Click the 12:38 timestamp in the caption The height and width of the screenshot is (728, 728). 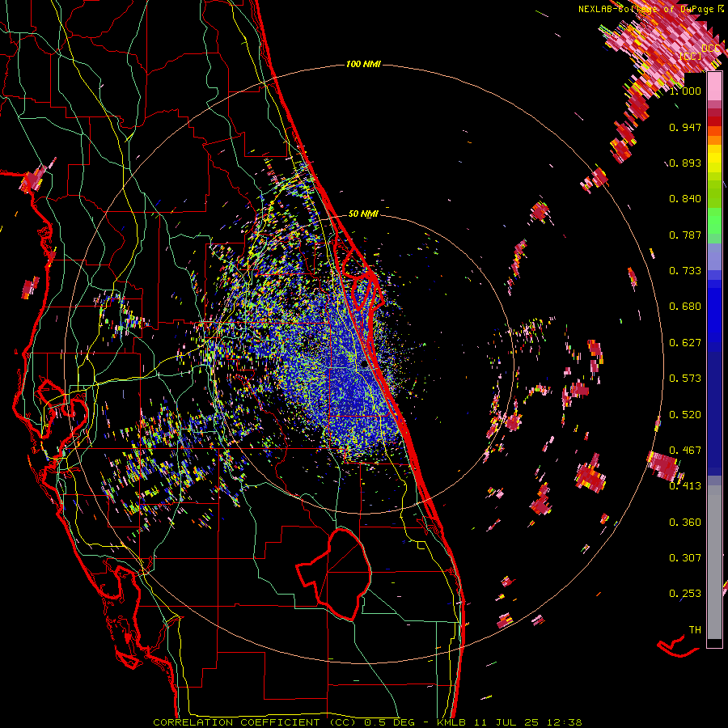click(564, 722)
